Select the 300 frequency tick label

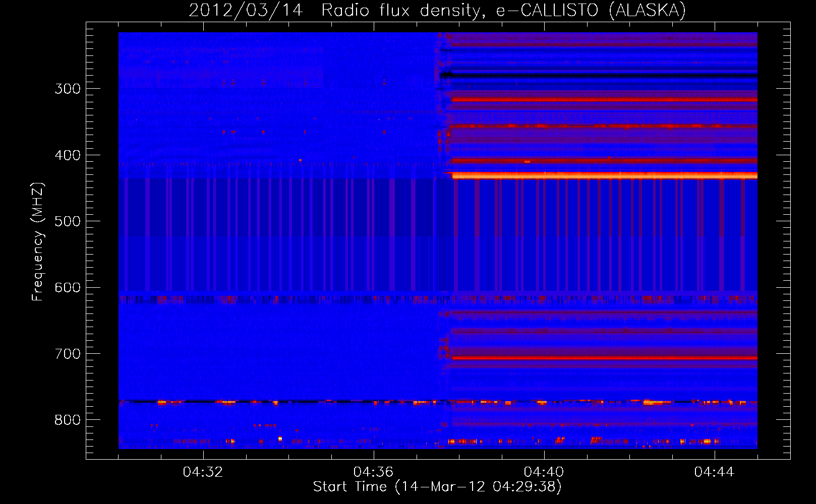tap(68, 89)
